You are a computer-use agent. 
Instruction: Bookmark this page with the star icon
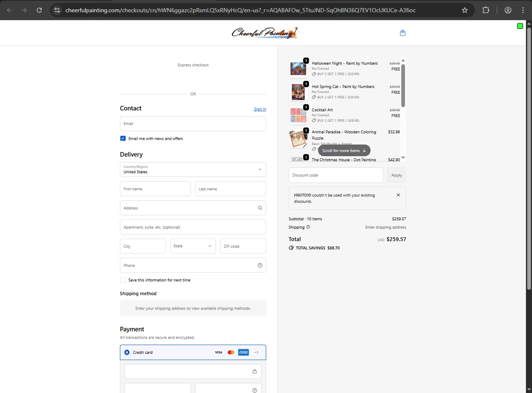(x=465, y=10)
